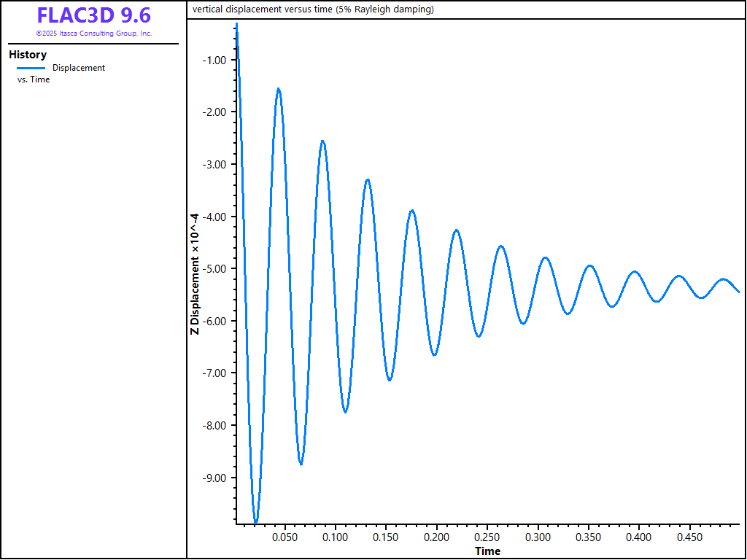The height and width of the screenshot is (560, 747).
Task: Click the -5.00 tick label on Y axis
Action: click(217, 269)
